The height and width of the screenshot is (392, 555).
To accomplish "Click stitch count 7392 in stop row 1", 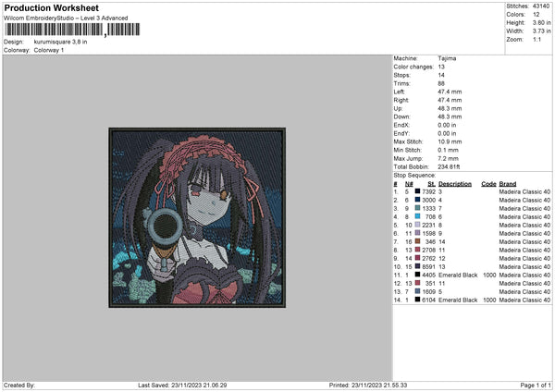I will (x=428, y=191).
